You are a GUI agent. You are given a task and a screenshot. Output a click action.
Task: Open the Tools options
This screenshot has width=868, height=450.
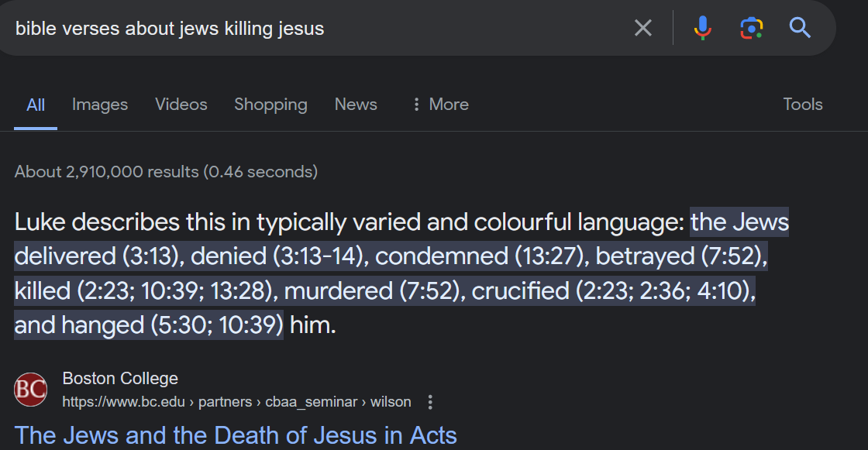[x=802, y=105]
